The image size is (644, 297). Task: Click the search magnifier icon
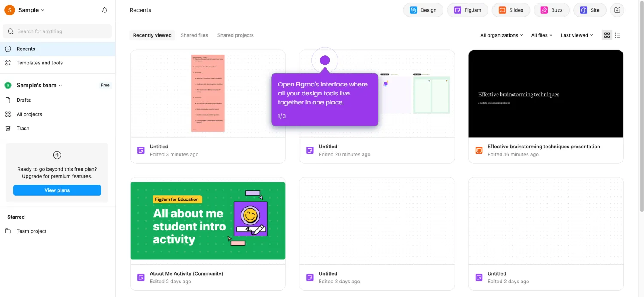point(11,31)
